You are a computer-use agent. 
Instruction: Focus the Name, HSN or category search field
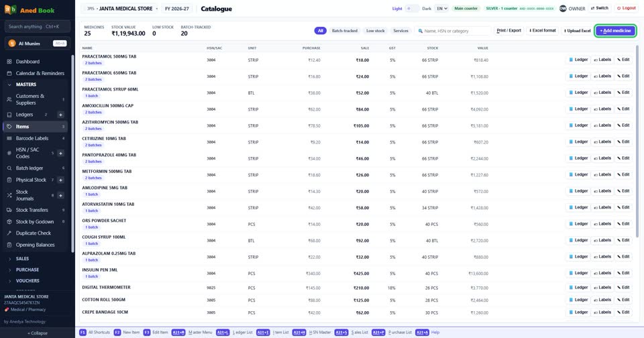[453, 31]
